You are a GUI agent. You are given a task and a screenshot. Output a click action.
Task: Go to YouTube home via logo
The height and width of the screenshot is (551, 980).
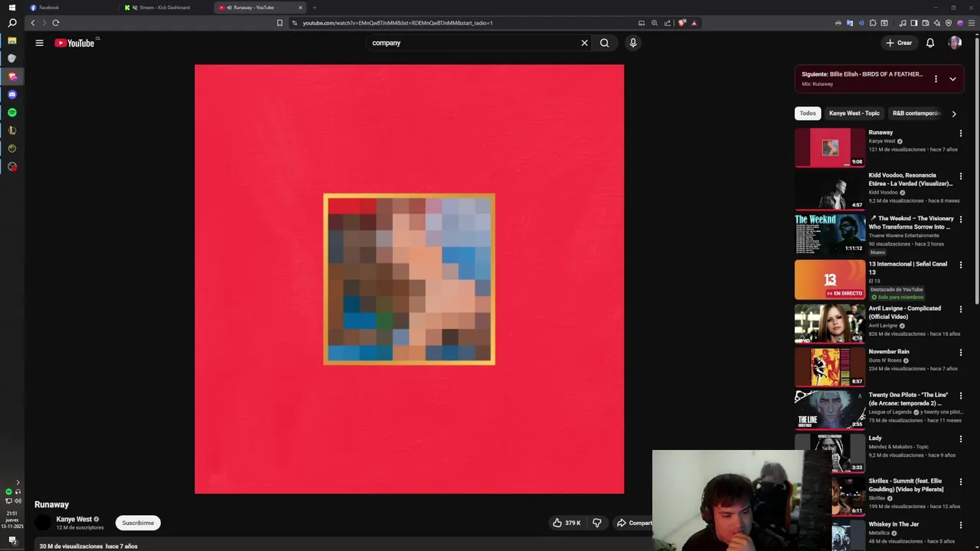coord(74,43)
